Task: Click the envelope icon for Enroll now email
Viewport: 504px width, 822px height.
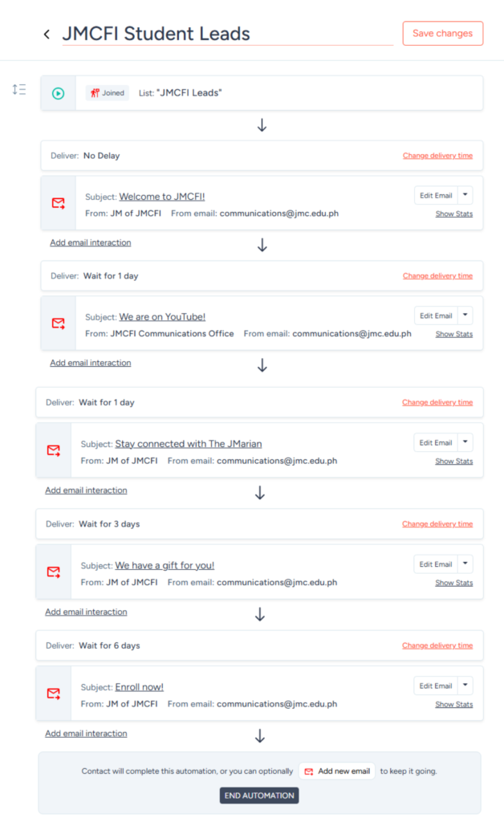Action: (54, 693)
